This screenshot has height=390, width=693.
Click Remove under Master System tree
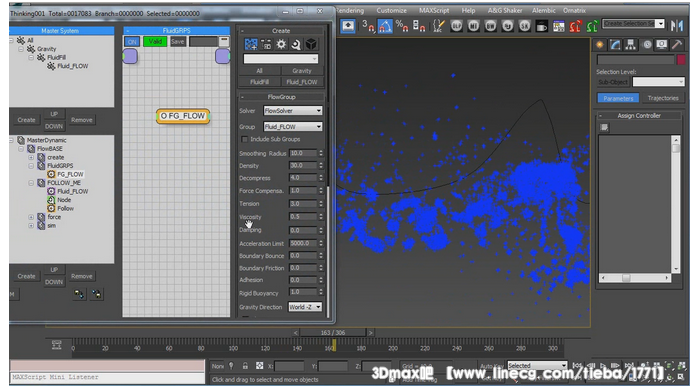pos(82,120)
